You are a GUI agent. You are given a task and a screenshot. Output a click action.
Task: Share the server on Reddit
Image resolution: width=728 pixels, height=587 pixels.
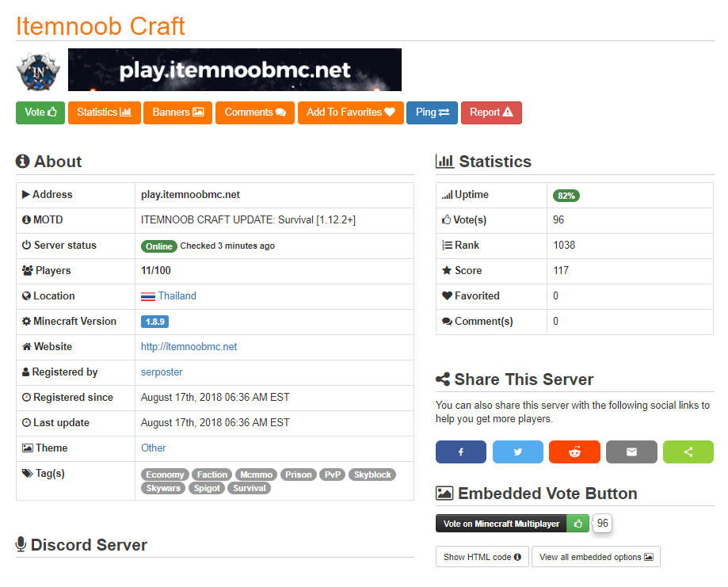click(x=574, y=452)
